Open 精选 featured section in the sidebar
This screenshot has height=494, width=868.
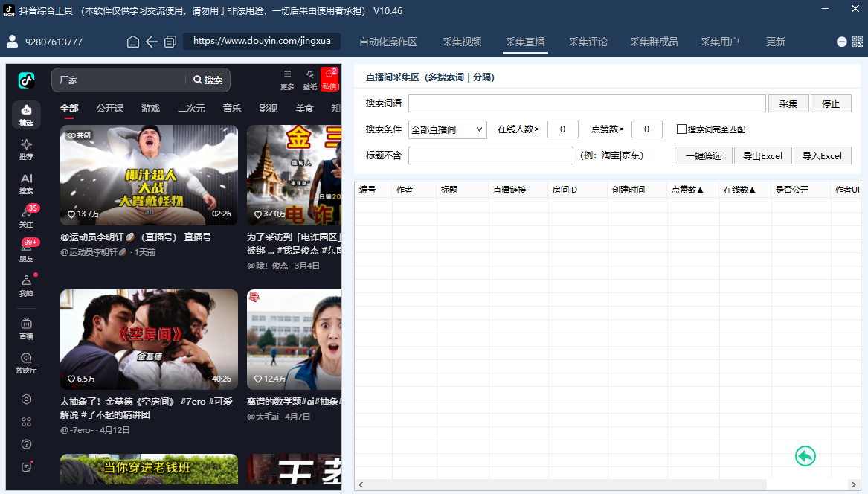(26, 115)
